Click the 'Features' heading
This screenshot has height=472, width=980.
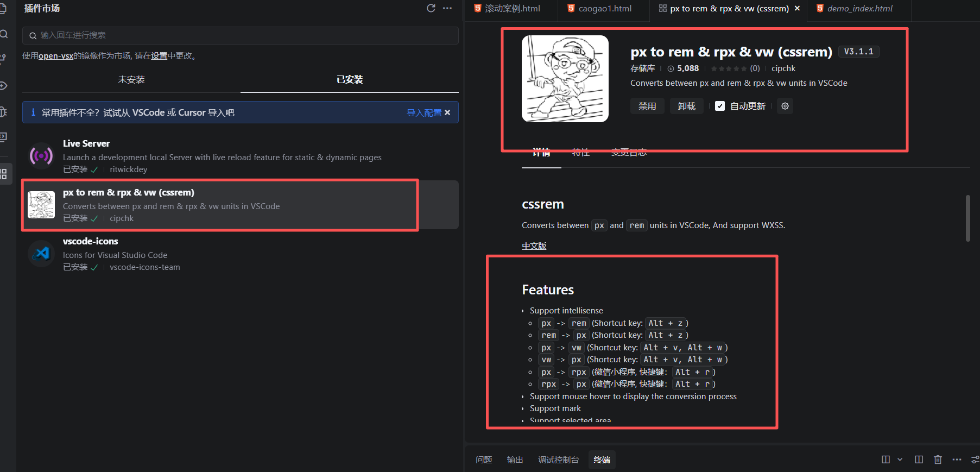pos(548,290)
